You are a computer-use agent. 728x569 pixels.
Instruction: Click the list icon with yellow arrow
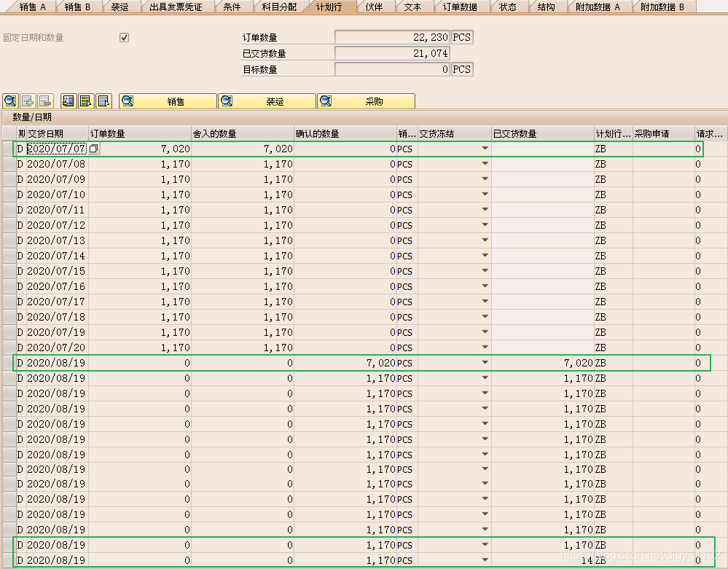coord(69,101)
